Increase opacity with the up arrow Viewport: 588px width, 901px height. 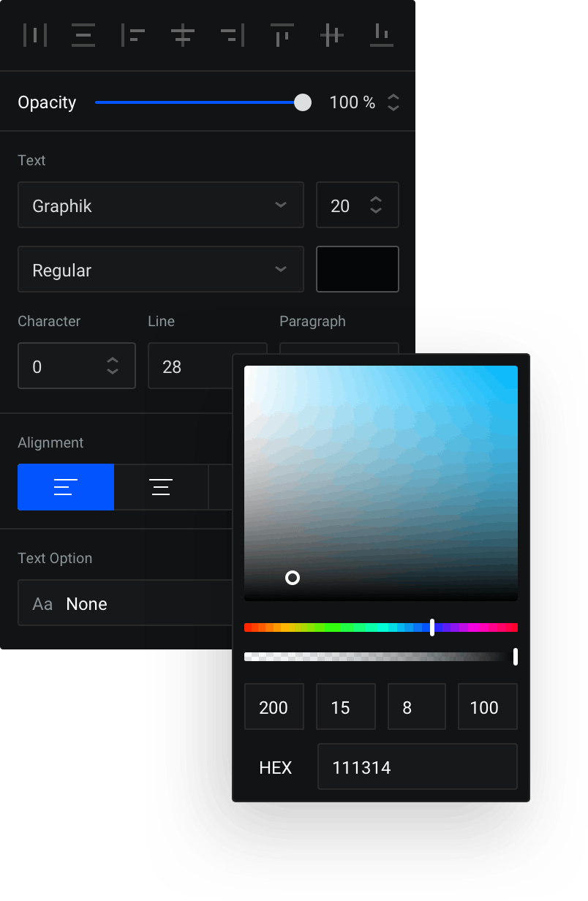coord(393,97)
